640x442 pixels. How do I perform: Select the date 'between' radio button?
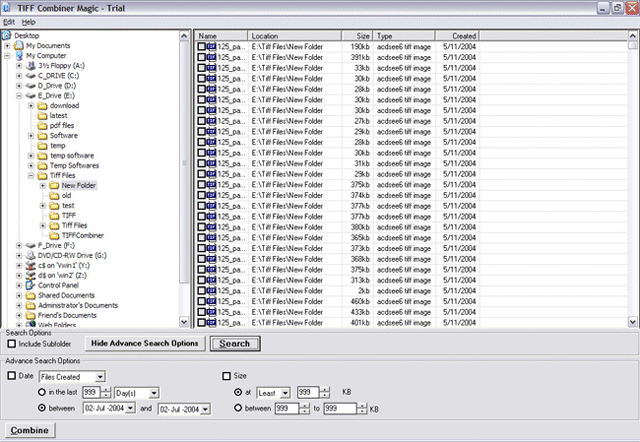point(42,408)
